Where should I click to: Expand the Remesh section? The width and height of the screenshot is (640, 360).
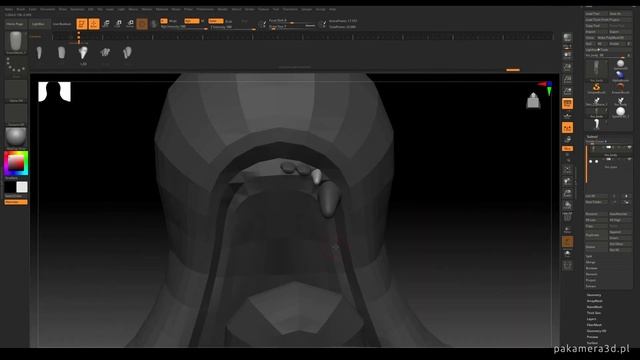tap(591, 274)
